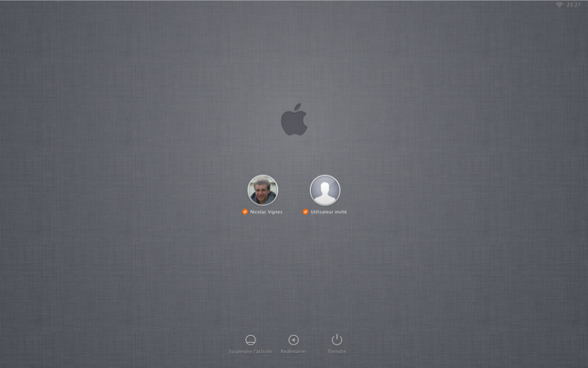Click the "Éteindre" text label
This screenshot has height=368, width=588.
click(337, 351)
